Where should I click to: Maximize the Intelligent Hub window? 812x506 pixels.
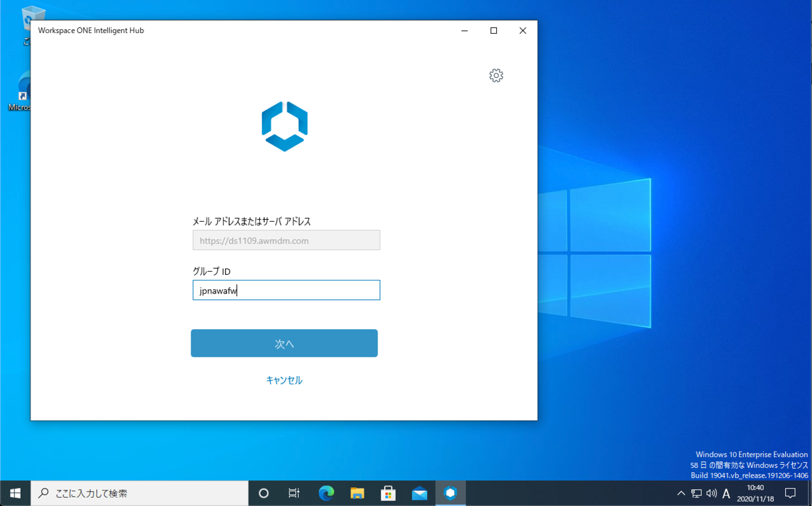(x=494, y=31)
